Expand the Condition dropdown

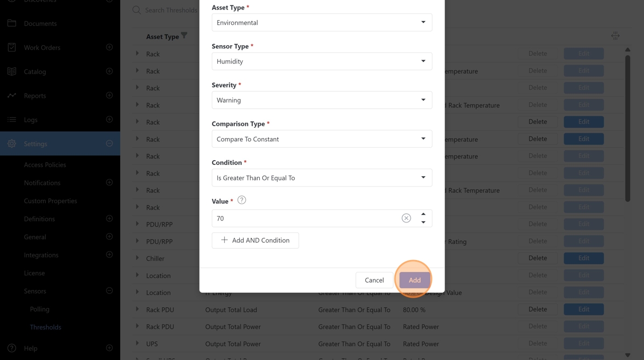tap(321, 177)
